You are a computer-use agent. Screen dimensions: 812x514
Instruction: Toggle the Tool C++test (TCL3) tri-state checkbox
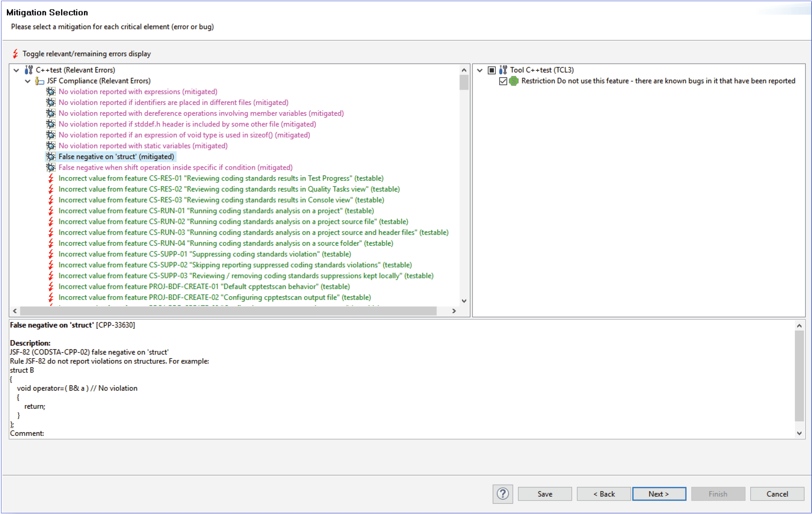(x=491, y=69)
